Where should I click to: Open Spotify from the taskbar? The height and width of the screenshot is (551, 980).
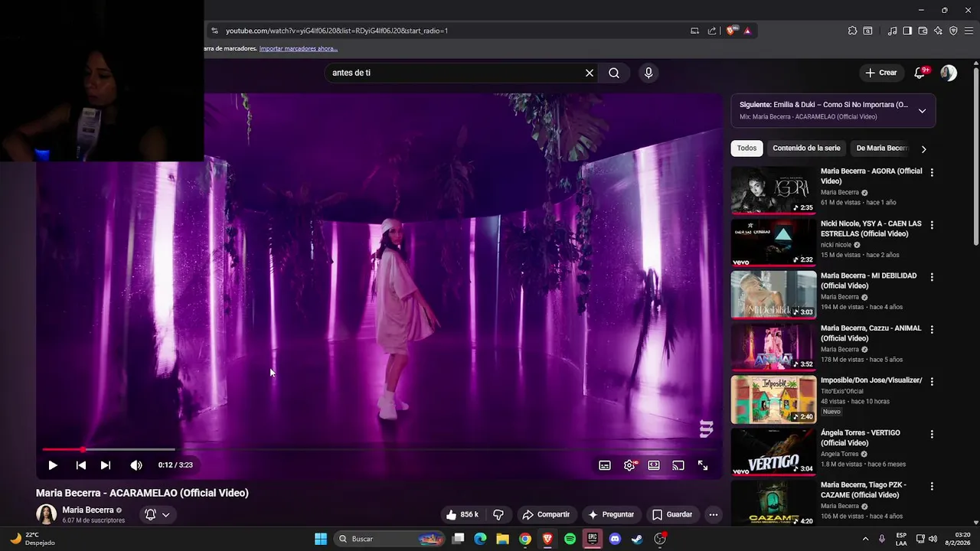click(x=570, y=539)
